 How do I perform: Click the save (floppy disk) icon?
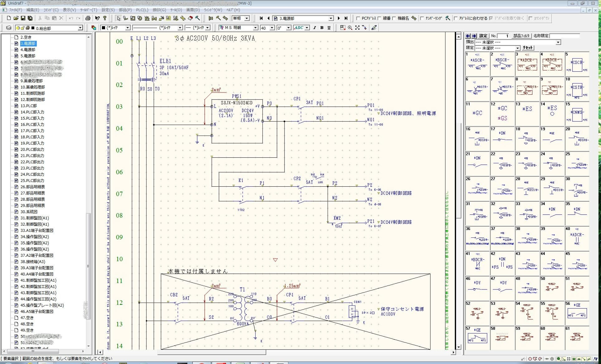click(23, 18)
